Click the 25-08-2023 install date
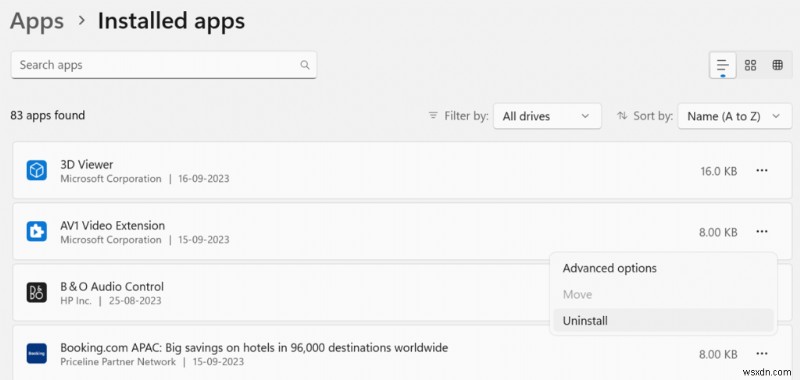Image resolution: width=800 pixels, height=380 pixels. [135, 300]
